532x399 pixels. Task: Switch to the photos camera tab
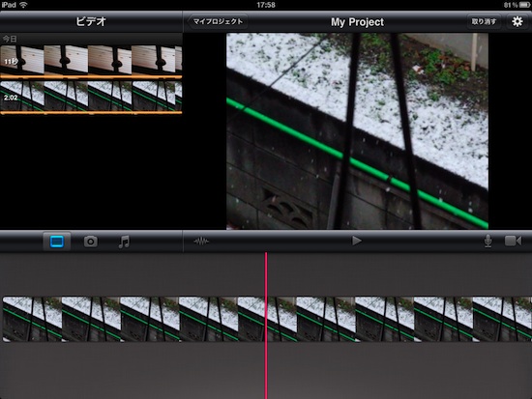click(91, 242)
